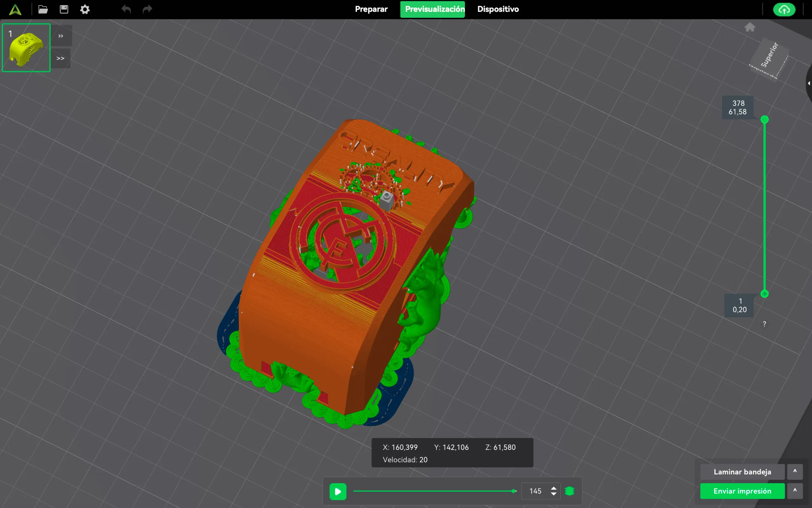This screenshot has height=508, width=812.
Task: Click the bold double-arrow plate button
Action: pyautogui.click(x=60, y=58)
